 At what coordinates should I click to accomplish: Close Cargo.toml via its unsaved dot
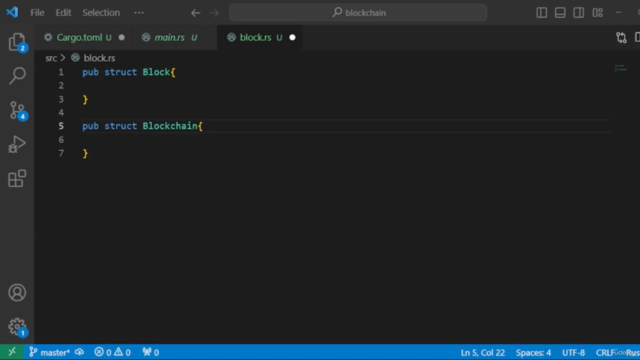tap(122, 38)
